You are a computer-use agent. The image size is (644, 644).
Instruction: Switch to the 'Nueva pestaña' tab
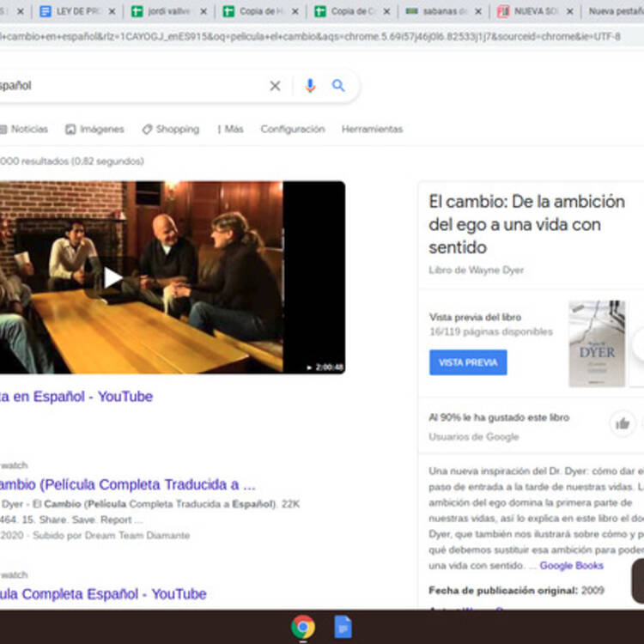[616, 11]
